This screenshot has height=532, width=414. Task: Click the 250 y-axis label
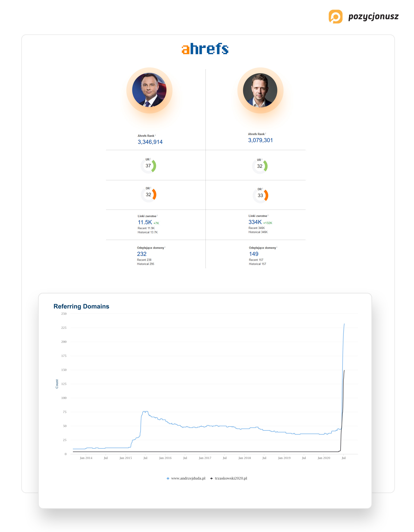coord(64,314)
